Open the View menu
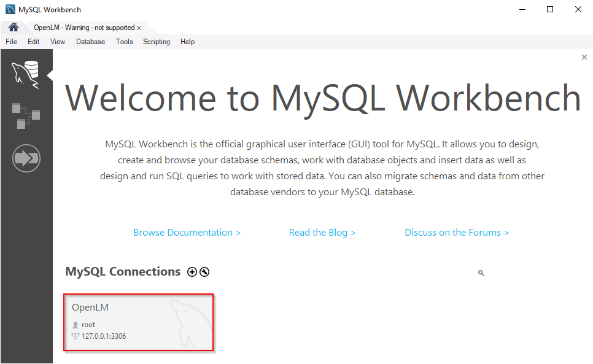The width and height of the screenshot is (593, 364). (x=58, y=42)
